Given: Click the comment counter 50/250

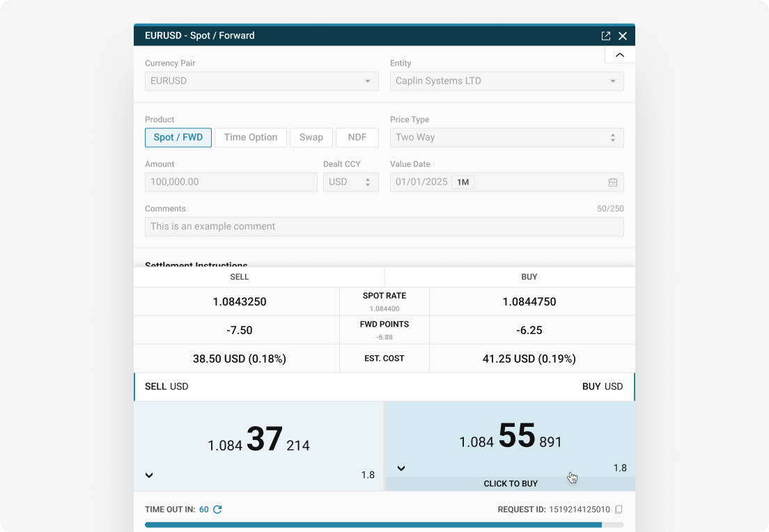Looking at the screenshot, I should click(x=611, y=209).
